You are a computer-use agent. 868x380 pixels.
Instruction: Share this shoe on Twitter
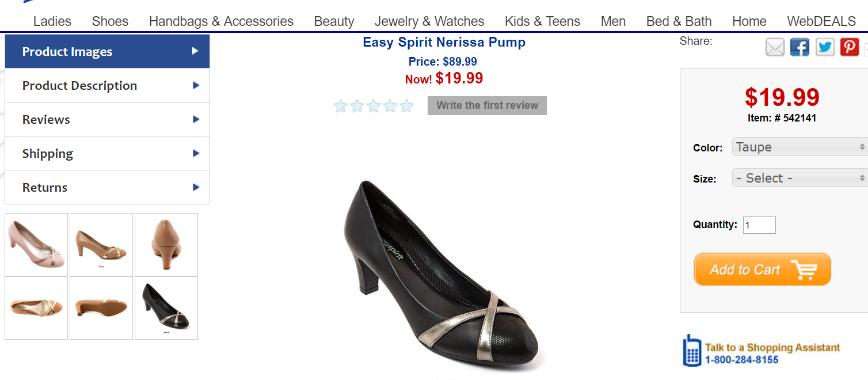(825, 47)
